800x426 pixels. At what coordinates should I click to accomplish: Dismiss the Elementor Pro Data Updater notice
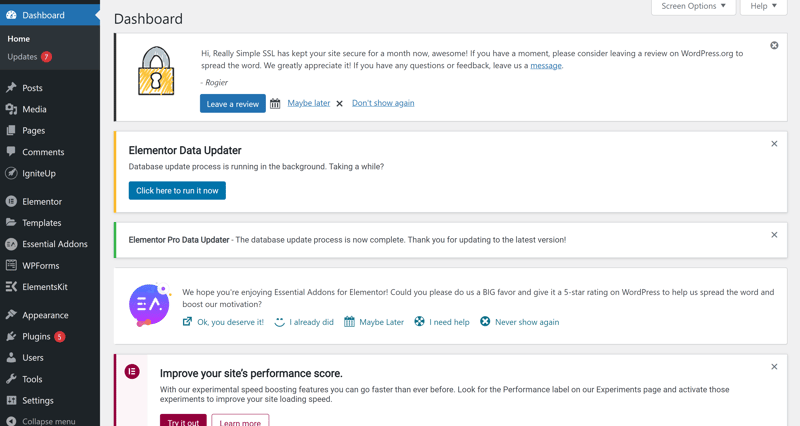774,235
